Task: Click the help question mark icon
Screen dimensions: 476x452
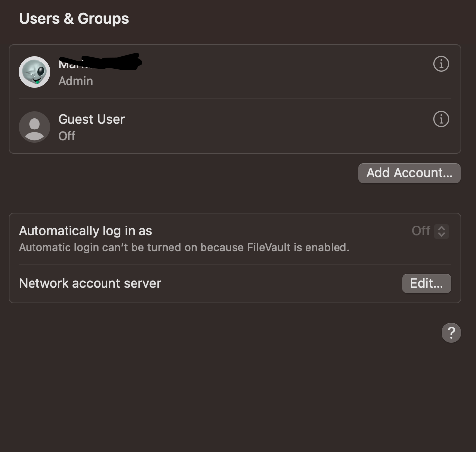Action: tap(450, 333)
